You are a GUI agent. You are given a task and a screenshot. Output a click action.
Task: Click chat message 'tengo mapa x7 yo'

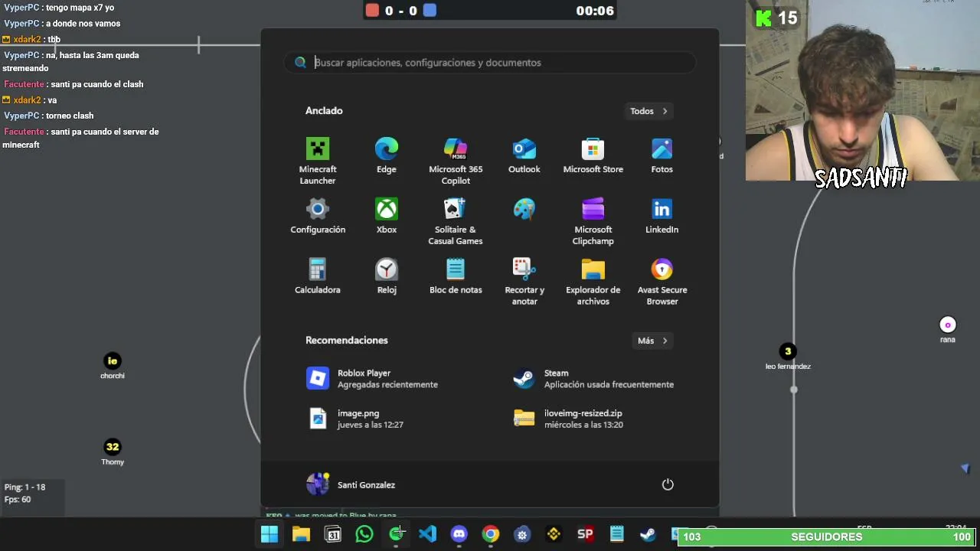(80, 8)
